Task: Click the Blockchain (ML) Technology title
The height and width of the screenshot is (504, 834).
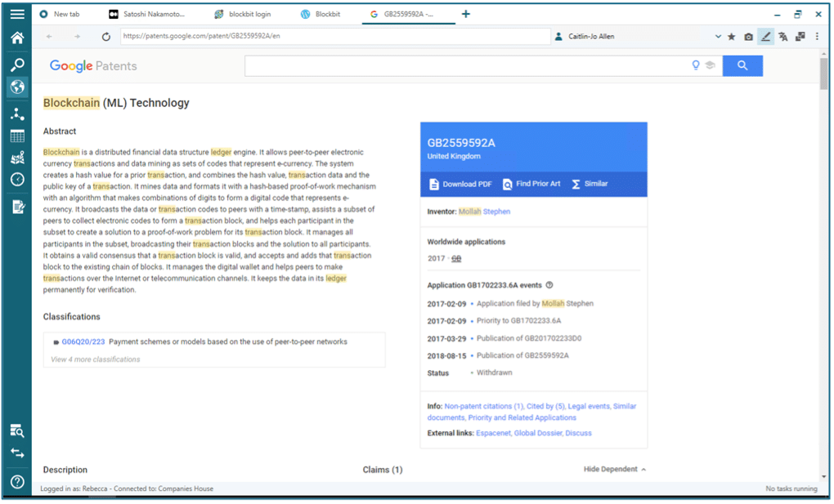Action: coord(116,103)
